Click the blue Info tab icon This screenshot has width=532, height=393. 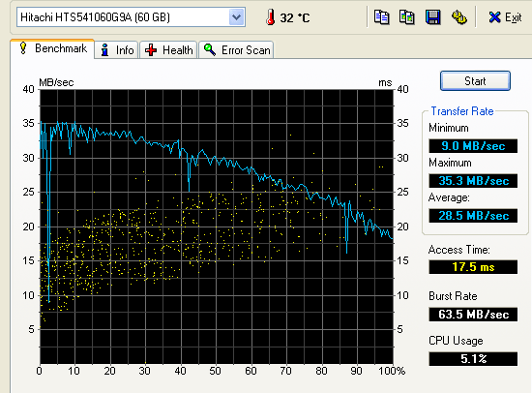point(104,50)
